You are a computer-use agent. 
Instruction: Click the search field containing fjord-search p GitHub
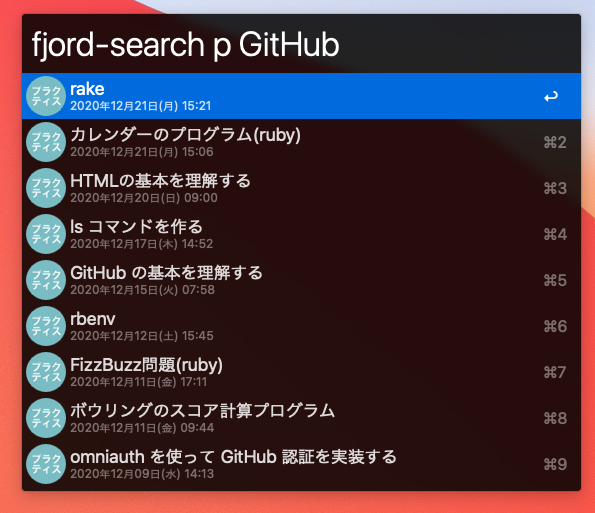301,44
